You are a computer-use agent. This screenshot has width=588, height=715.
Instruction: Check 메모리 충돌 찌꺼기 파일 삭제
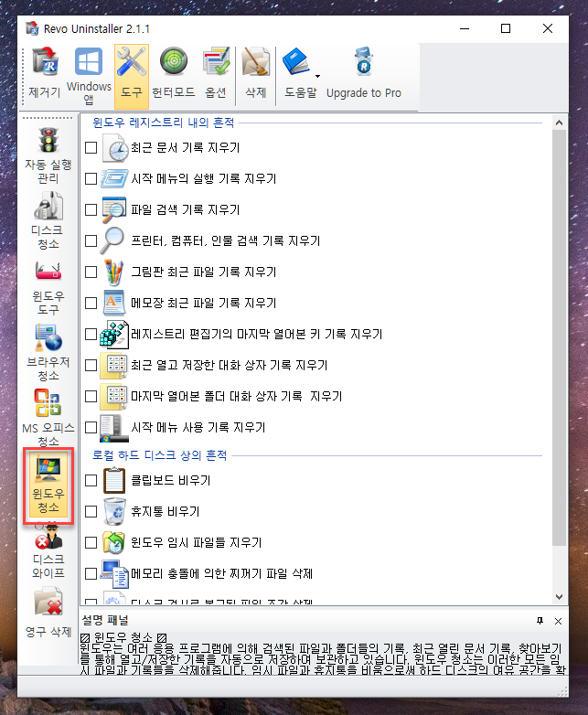tap(91, 573)
